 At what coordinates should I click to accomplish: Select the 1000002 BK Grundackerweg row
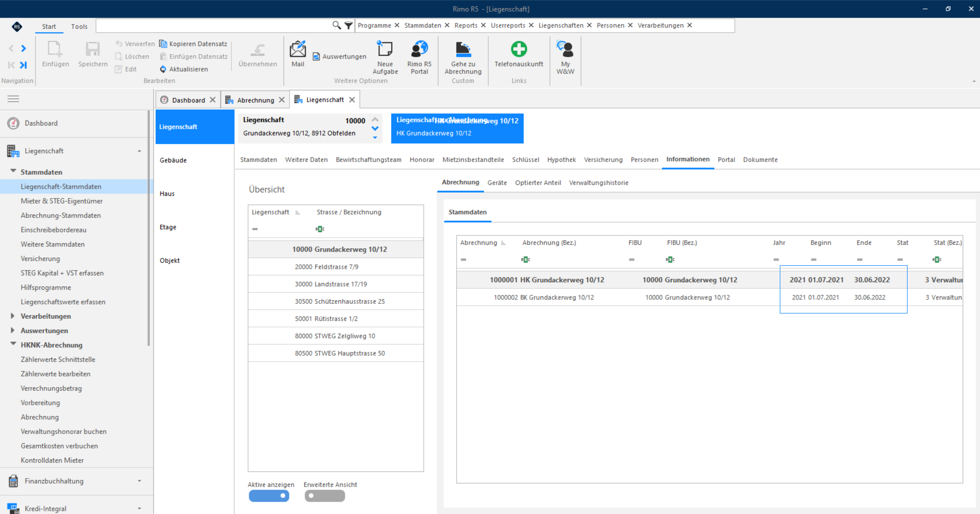click(x=709, y=297)
